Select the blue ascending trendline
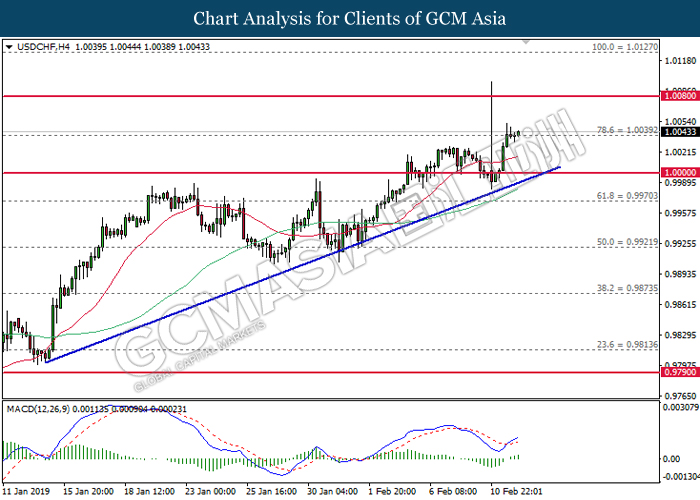700x500 pixels. click(303, 265)
